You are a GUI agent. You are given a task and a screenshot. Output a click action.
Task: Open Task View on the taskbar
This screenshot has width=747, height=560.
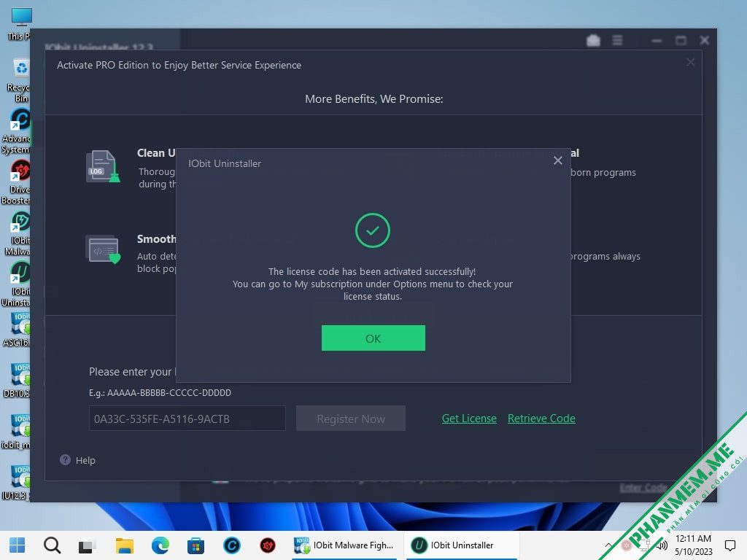[x=88, y=545]
